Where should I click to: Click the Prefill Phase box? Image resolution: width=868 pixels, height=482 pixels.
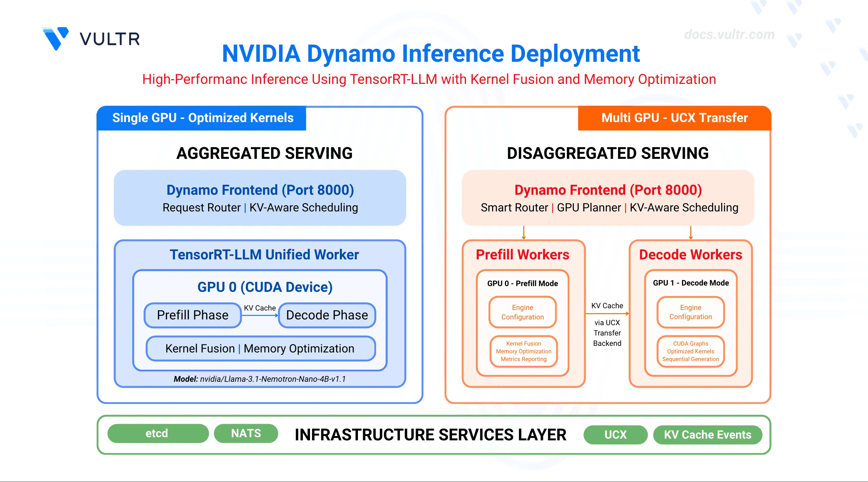192,315
